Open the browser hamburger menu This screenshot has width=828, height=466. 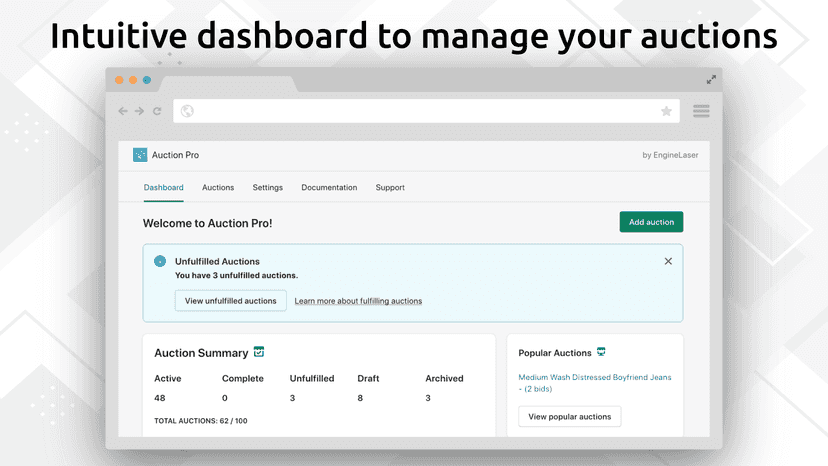tap(701, 111)
